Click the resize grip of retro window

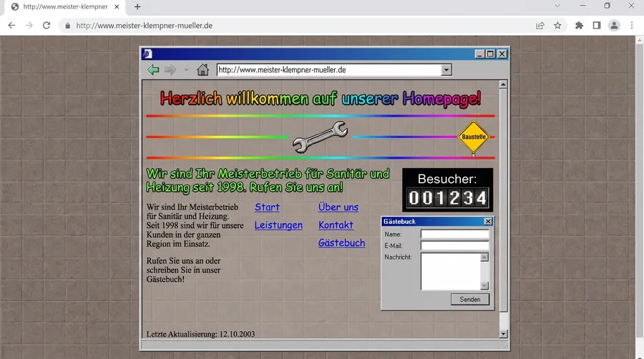coord(506,347)
